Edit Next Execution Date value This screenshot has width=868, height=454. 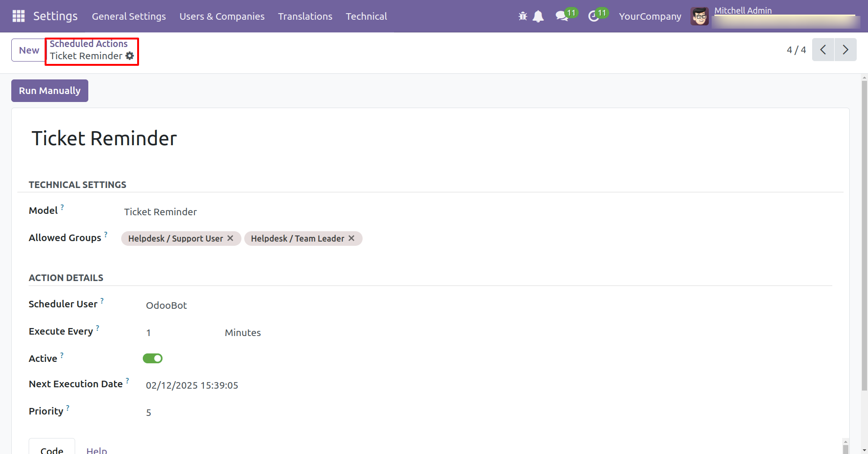(x=192, y=385)
